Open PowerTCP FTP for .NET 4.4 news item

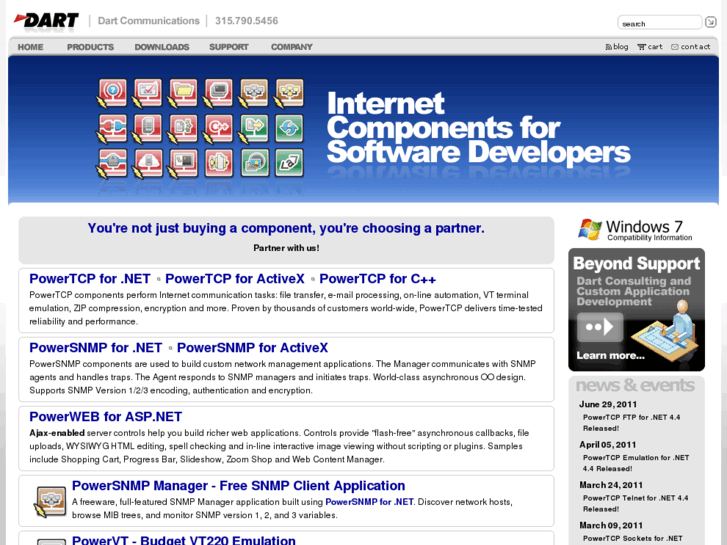(x=631, y=423)
